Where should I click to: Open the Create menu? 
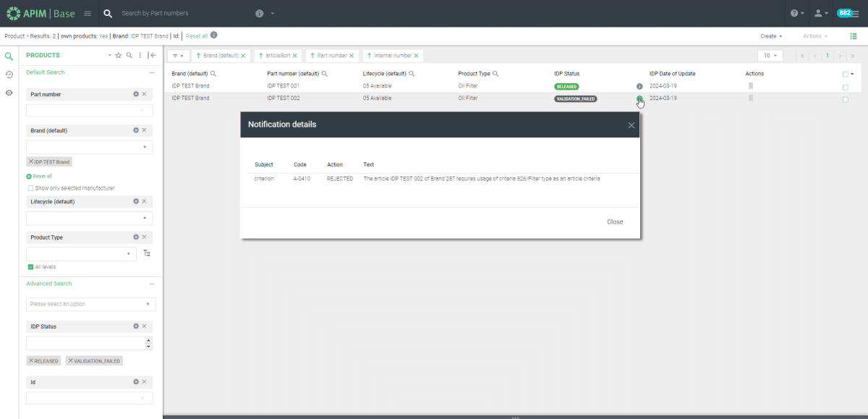[770, 35]
